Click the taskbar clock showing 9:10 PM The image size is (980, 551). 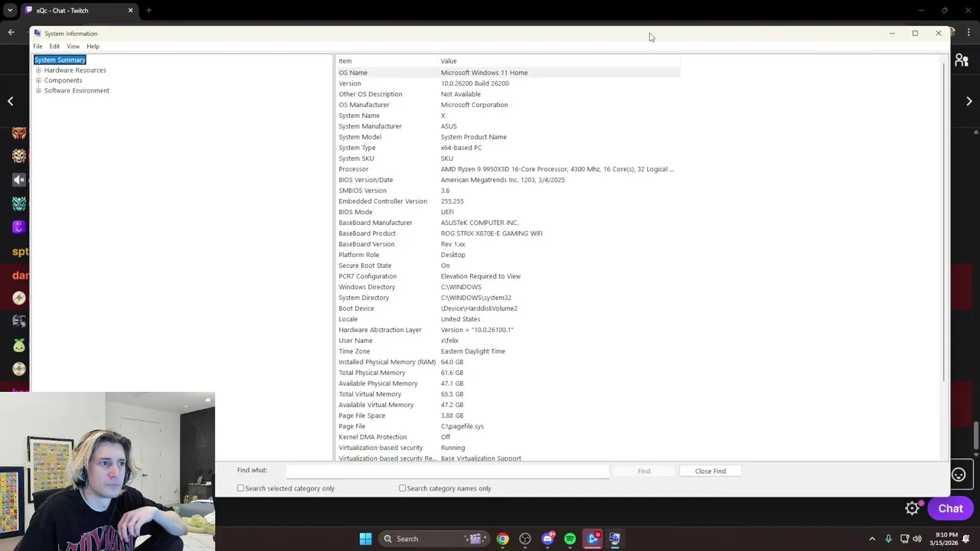(946, 539)
